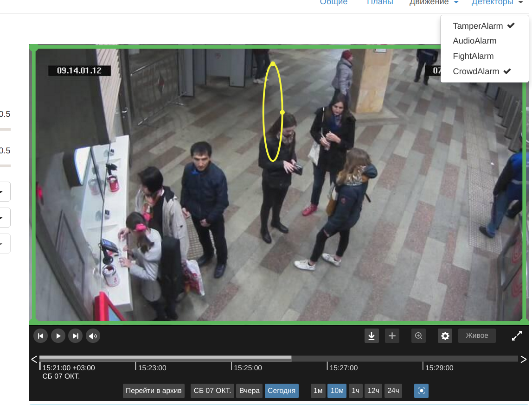Select Вчера on the timeline
This screenshot has height=405, width=532.
click(250, 391)
